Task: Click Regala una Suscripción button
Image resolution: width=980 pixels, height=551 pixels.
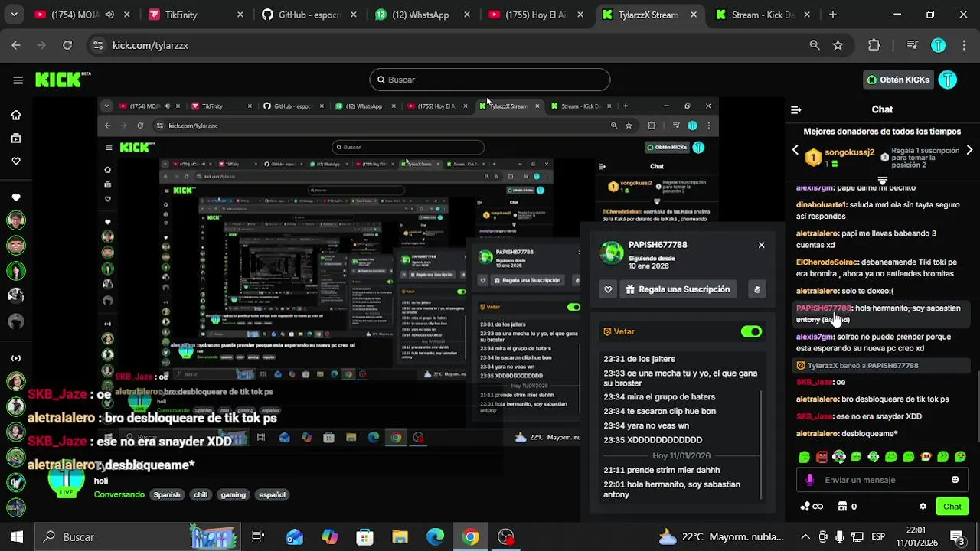Action: point(678,289)
